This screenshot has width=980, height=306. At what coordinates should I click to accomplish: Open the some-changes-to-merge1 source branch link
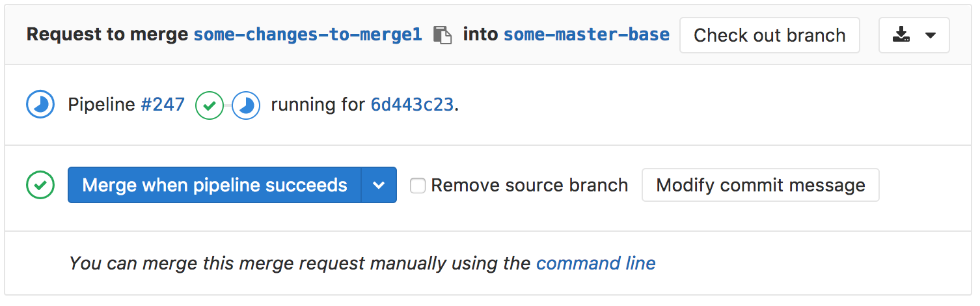[308, 35]
